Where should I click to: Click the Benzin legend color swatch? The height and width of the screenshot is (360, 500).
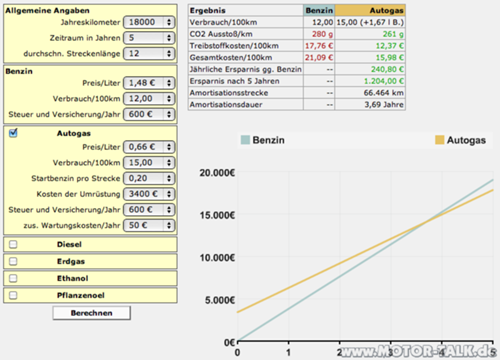(245, 140)
